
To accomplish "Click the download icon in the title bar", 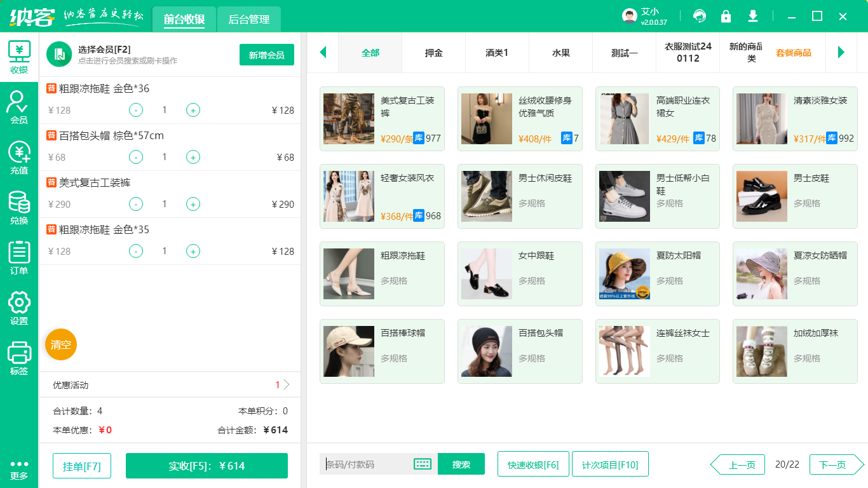I will pyautogui.click(x=752, y=16).
